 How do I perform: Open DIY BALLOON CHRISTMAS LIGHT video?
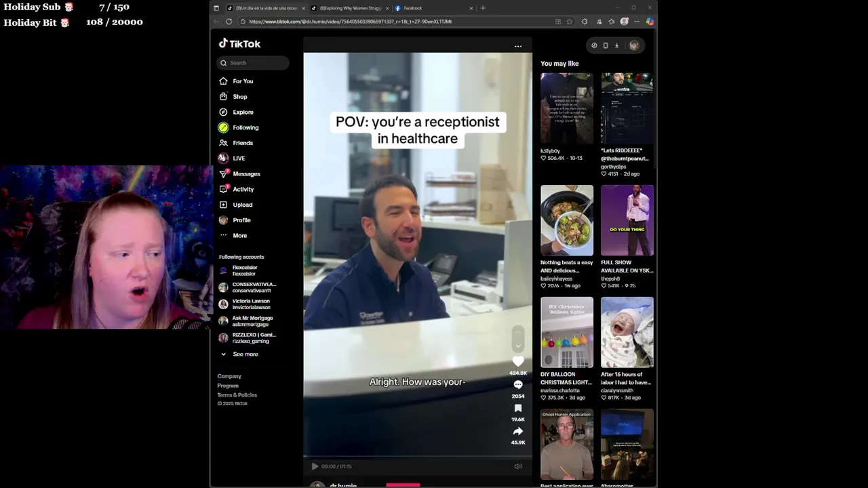click(567, 332)
